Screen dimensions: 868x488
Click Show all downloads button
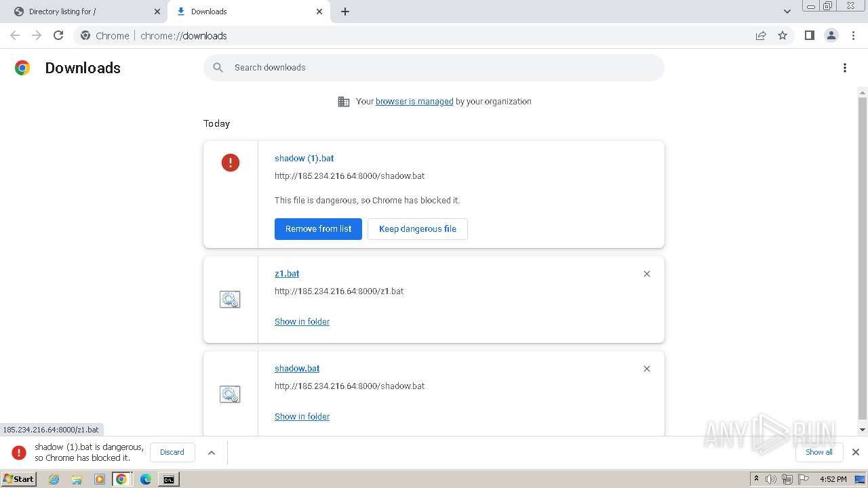(x=819, y=452)
